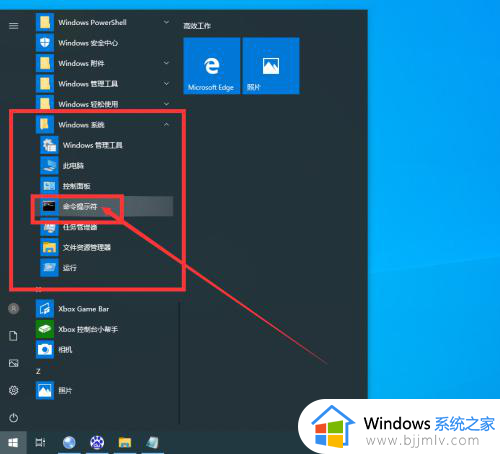Open Documents icon in left rail
The width and height of the screenshot is (500, 454).
click(14, 336)
